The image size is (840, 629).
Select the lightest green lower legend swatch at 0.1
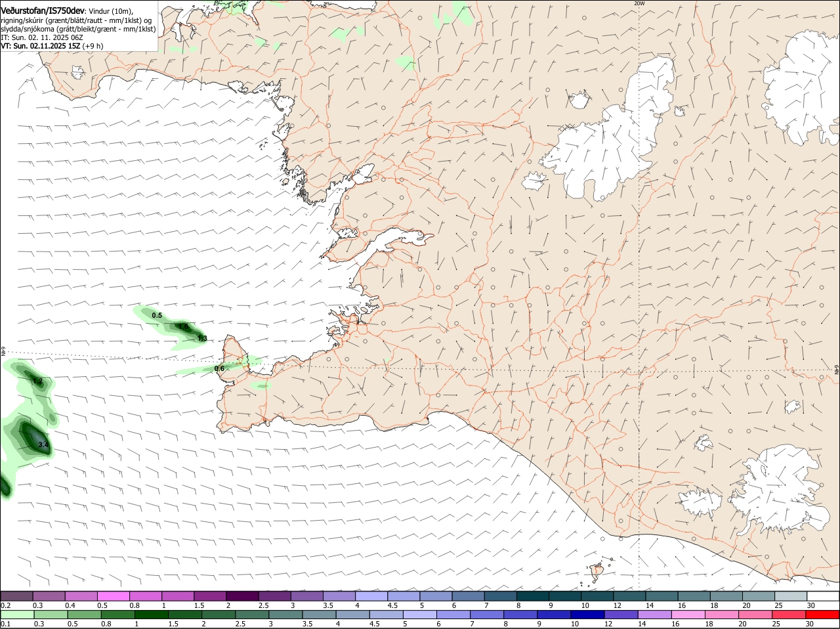pos(16,615)
